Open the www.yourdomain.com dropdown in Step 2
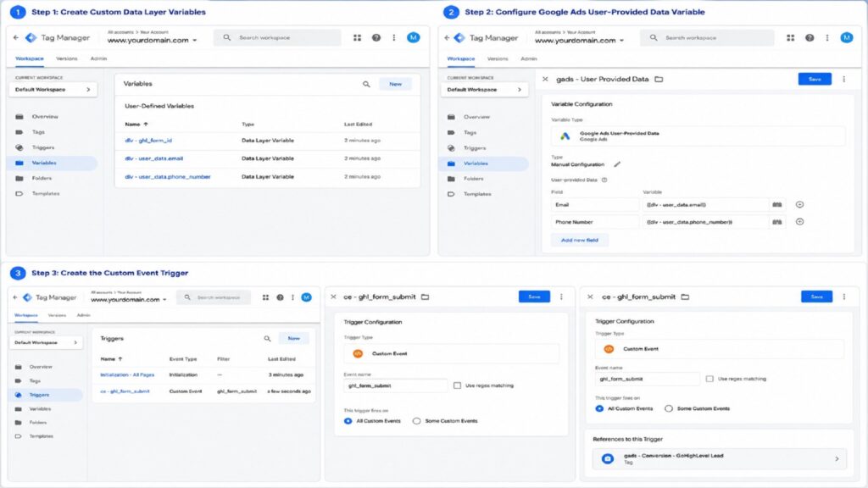The width and height of the screenshot is (868, 488). click(580, 41)
